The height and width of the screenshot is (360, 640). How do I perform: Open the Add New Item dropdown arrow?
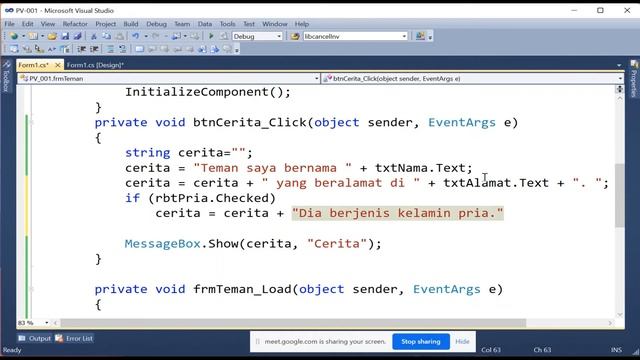click(x=42, y=36)
